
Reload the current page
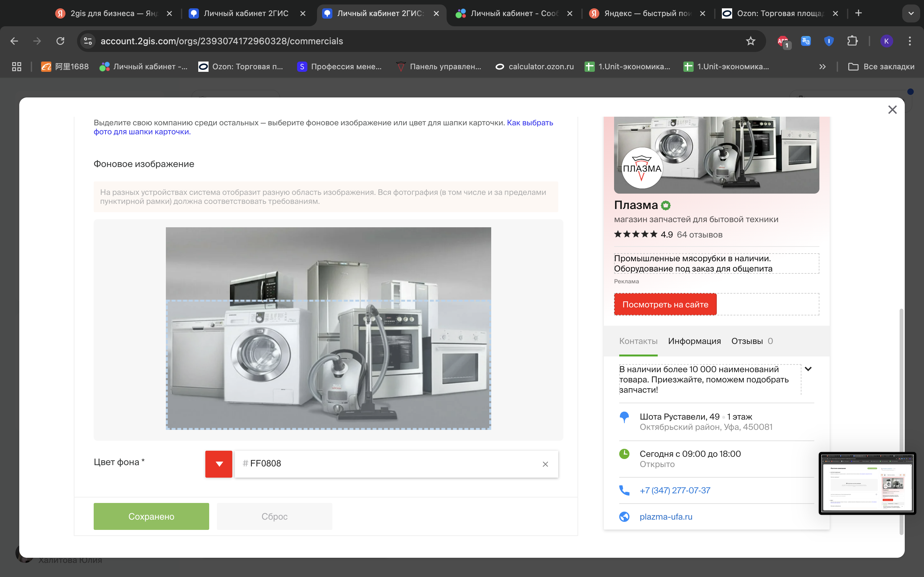click(x=60, y=41)
